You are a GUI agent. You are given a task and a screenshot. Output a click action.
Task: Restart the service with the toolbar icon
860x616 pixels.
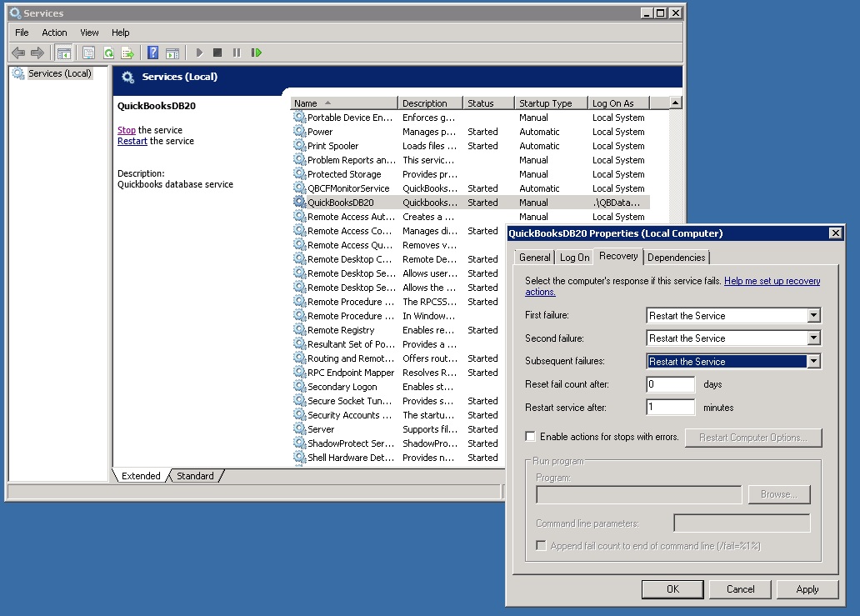tap(256, 53)
